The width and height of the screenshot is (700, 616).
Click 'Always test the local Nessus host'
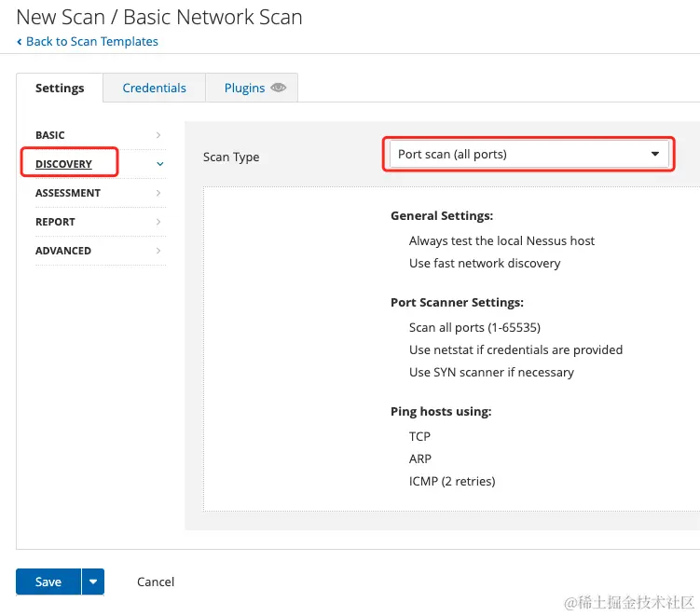tap(501, 240)
